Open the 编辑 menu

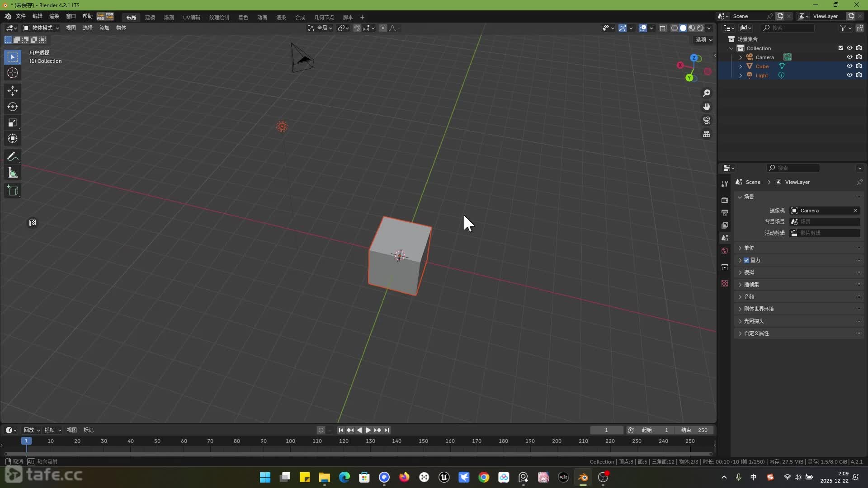[x=38, y=17]
